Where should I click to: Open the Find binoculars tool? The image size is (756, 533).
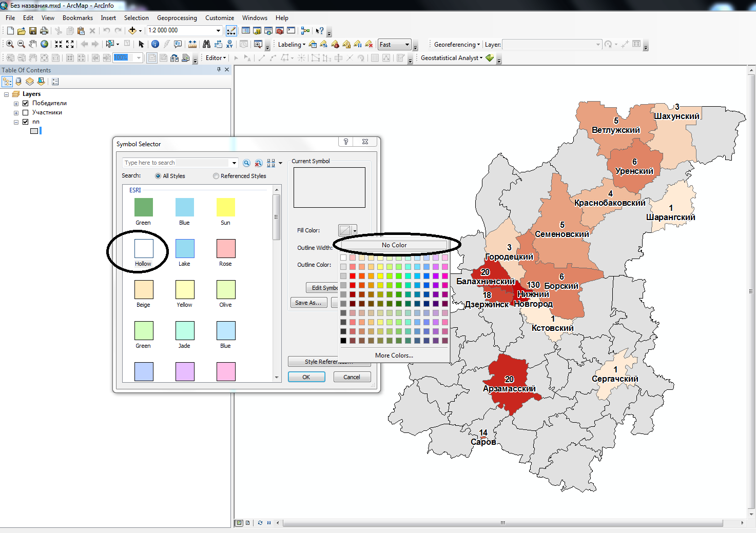coord(206,44)
